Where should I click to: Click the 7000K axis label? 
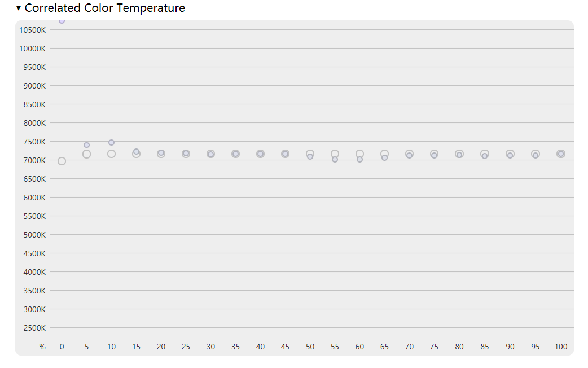point(34,160)
